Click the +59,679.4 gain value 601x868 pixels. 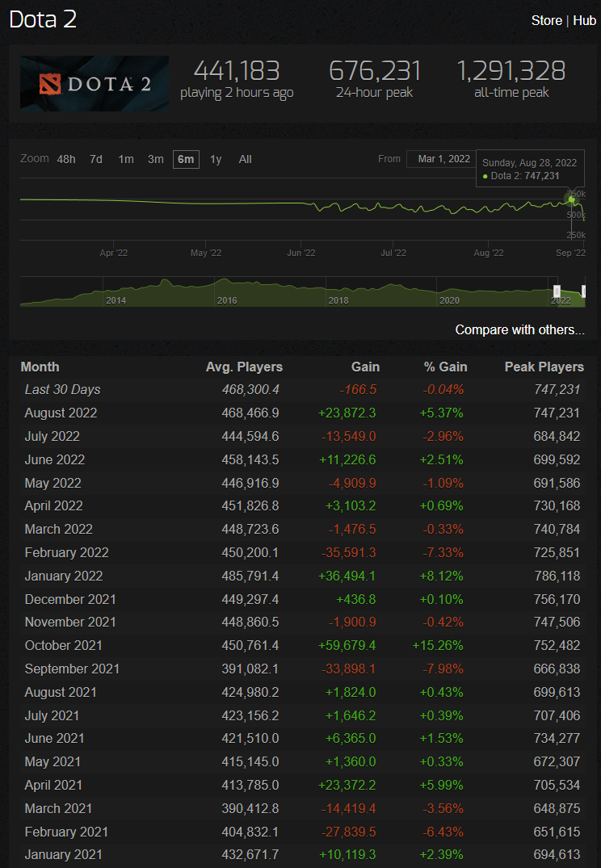click(x=347, y=645)
